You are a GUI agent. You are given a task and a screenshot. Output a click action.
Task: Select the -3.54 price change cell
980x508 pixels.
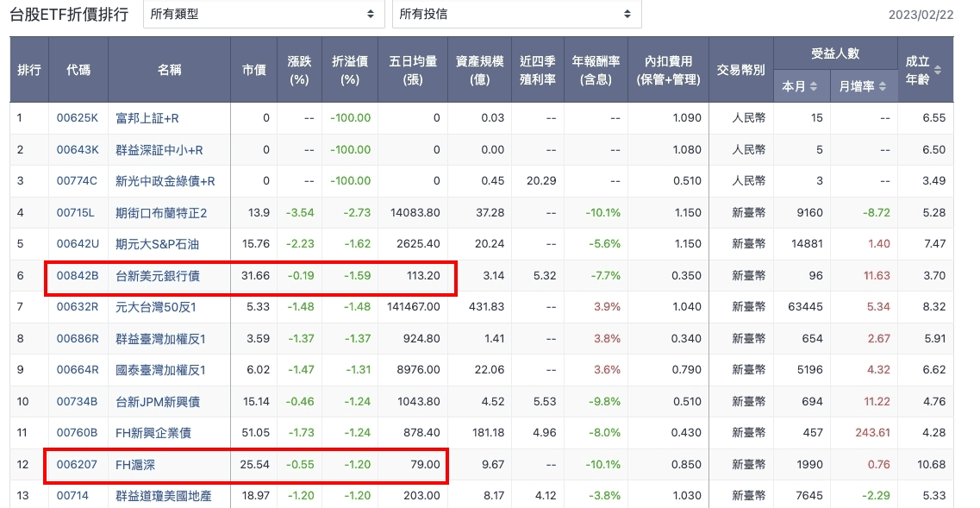pyautogui.click(x=300, y=213)
